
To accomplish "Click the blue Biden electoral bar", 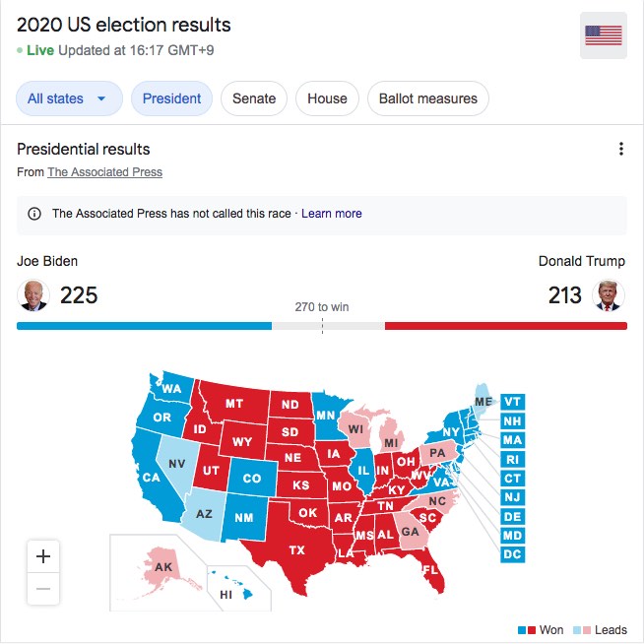I will pos(144,326).
